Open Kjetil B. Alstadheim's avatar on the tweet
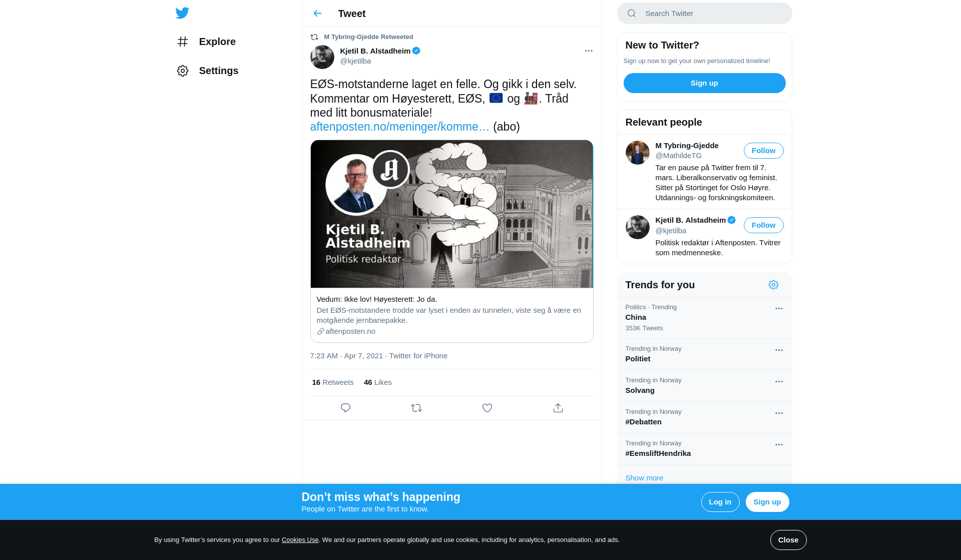 point(322,57)
